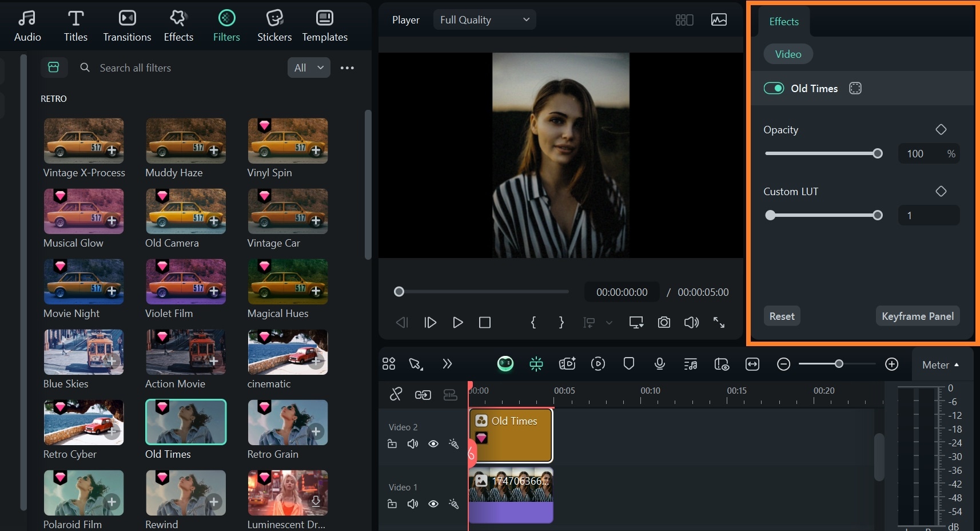Click the player progress scrubber handle
980x531 pixels.
coord(399,292)
